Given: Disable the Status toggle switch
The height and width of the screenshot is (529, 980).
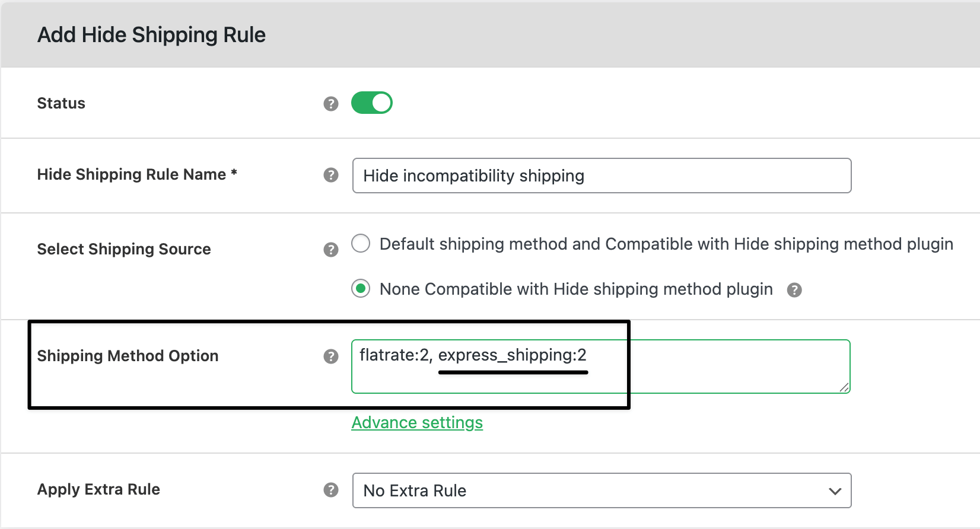Looking at the screenshot, I should click(372, 103).
